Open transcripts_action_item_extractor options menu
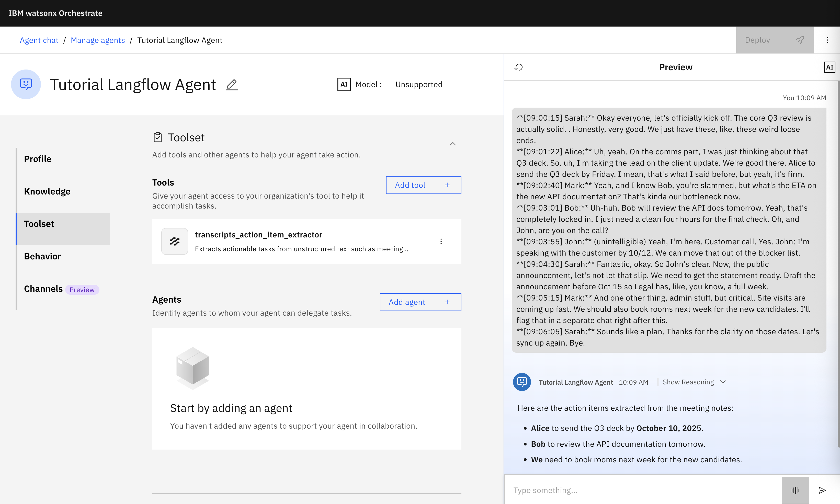This screenshot has width=840, height=504. pos(441,242)
